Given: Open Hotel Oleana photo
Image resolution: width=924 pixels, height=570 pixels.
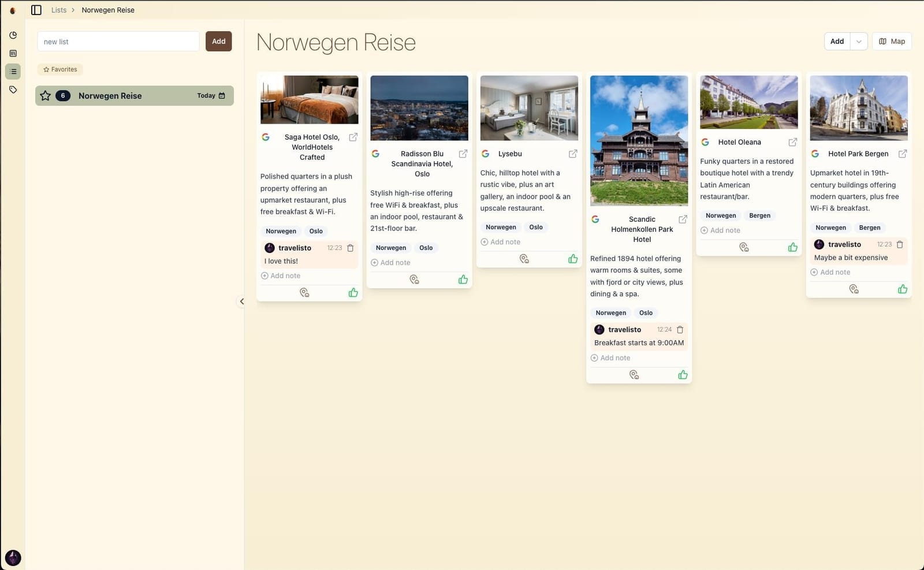Looking at the screenshot, I should click(749, 102).
